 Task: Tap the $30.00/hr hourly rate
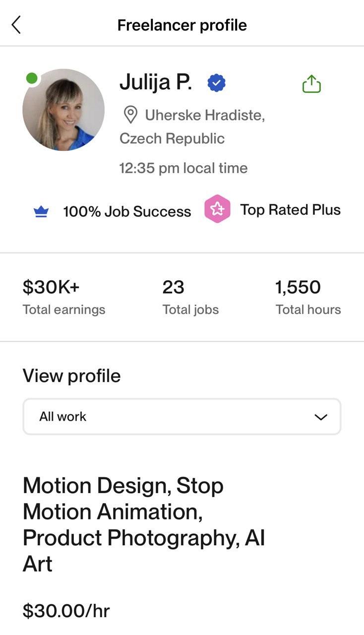point(66,611)
